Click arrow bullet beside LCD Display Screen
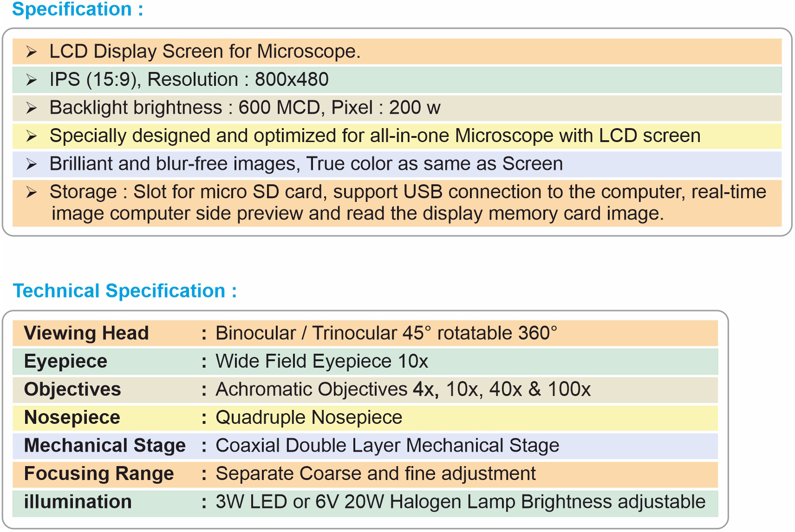 (31, 52)
